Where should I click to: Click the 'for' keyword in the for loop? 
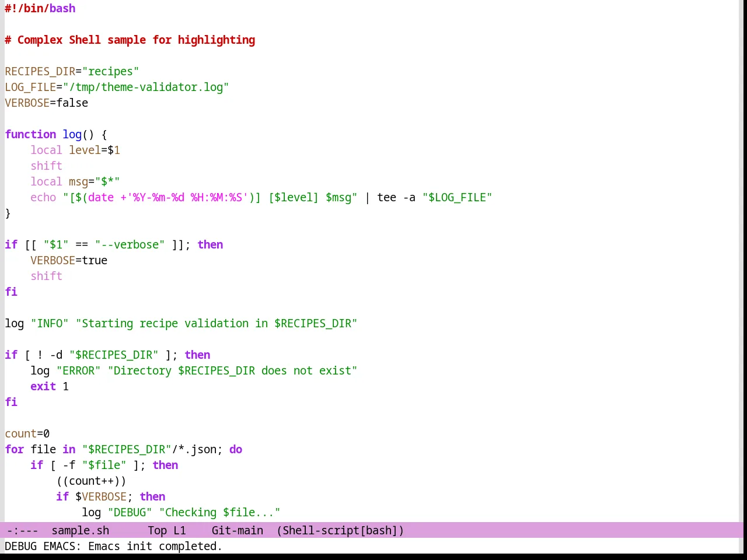(15, 450)
